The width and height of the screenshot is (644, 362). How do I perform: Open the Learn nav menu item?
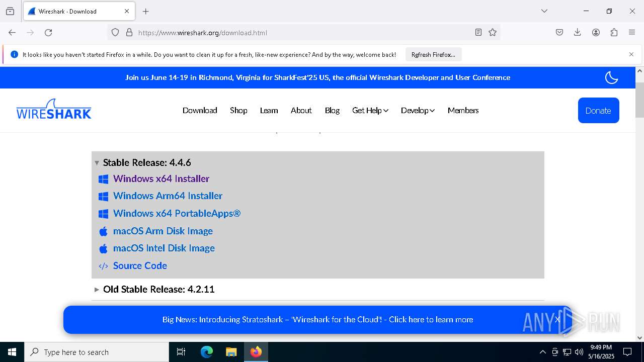pos(269,110)
